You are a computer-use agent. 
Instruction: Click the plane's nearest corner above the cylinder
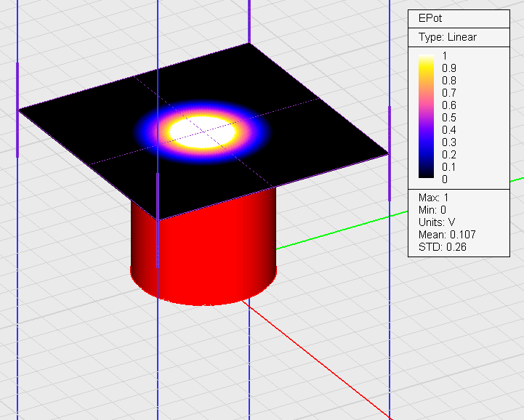click(158, 219)
